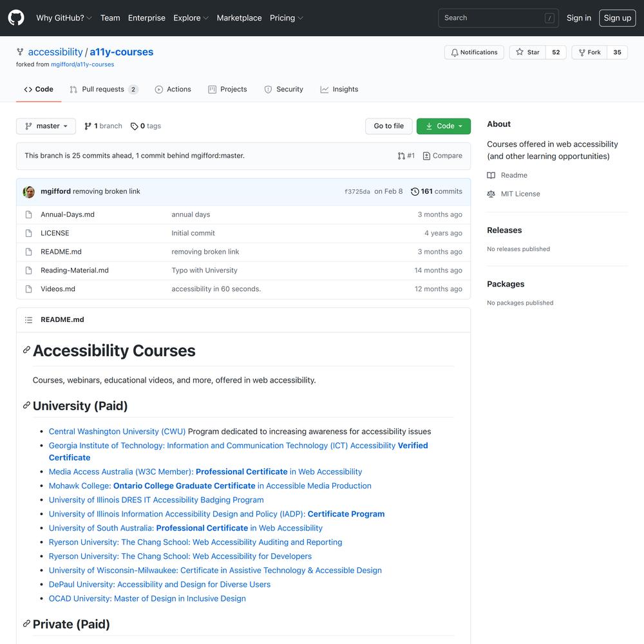Click the book icon next to Readme
Screen dimensions: 644x644
[x=491, y=175]
